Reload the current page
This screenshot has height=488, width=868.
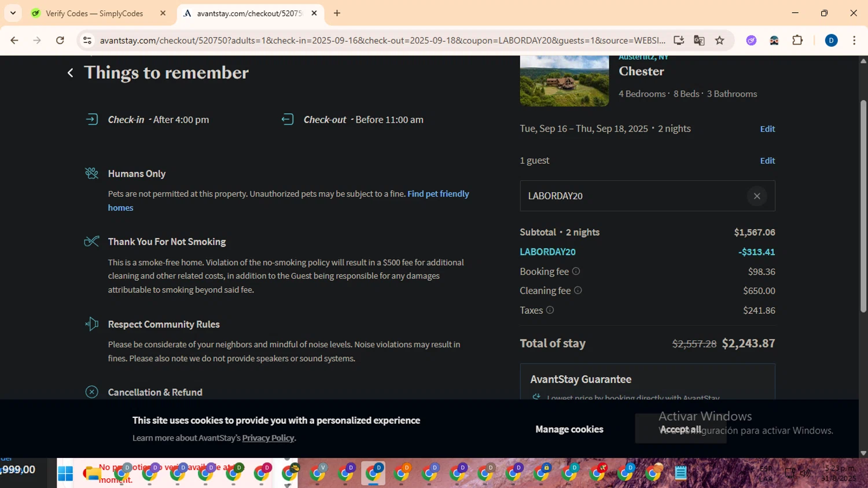[x=60, y=41]
